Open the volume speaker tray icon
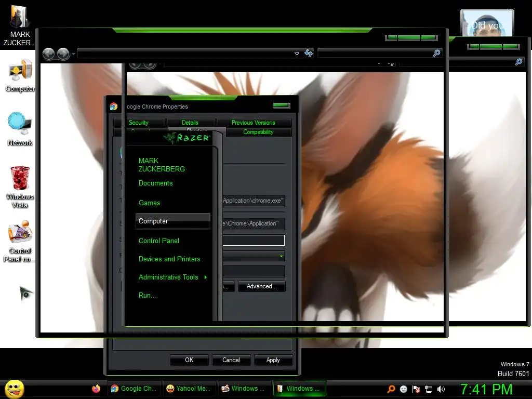The width and height of the screenshot is (532, 399). click(x=441, y=389)
